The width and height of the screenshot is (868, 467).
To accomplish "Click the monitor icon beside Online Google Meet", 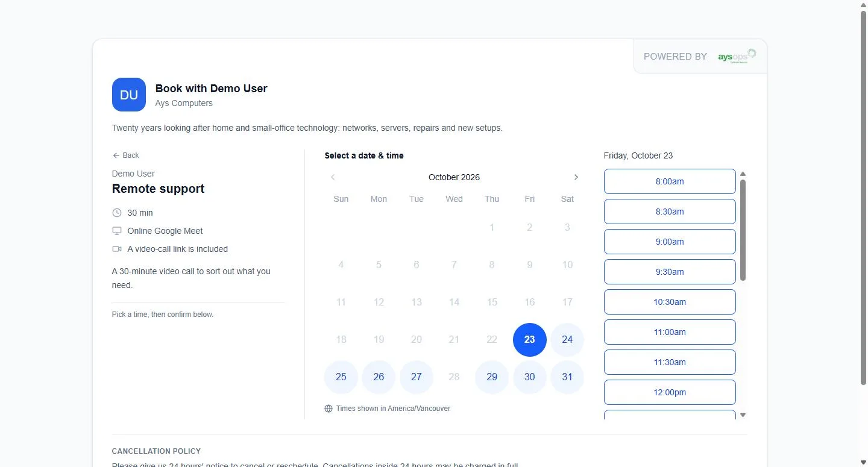I will [x=117, y=231].
